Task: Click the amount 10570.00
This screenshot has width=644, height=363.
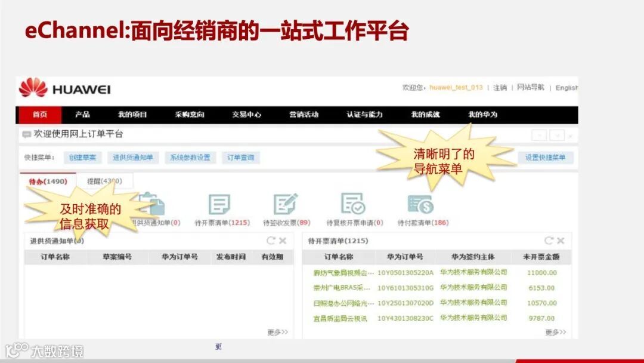Action: coord(541,303)
